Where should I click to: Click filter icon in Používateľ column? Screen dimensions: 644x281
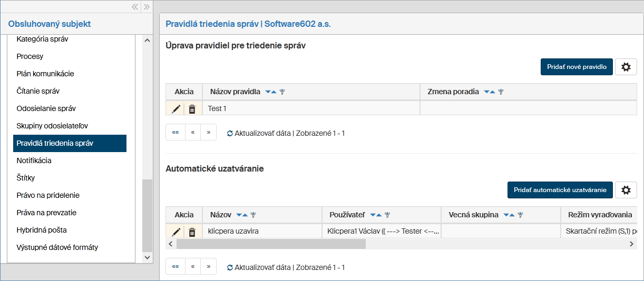387,215
